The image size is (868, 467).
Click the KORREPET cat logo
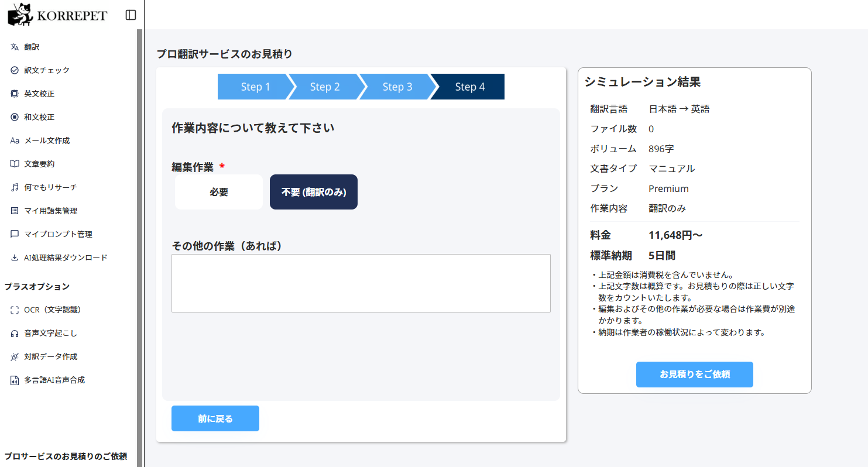20,15
